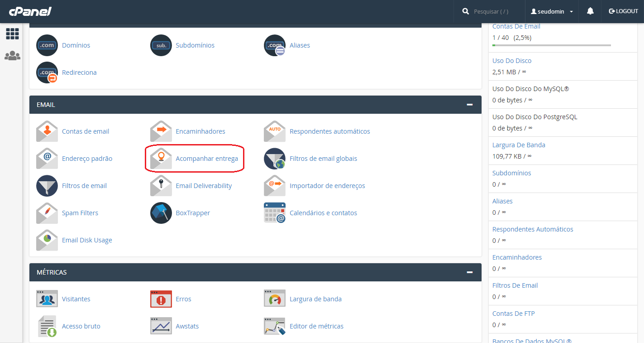This screenshot has width=644, height=343.
Task: Open the Awstats chart icon
Action: 161,326
